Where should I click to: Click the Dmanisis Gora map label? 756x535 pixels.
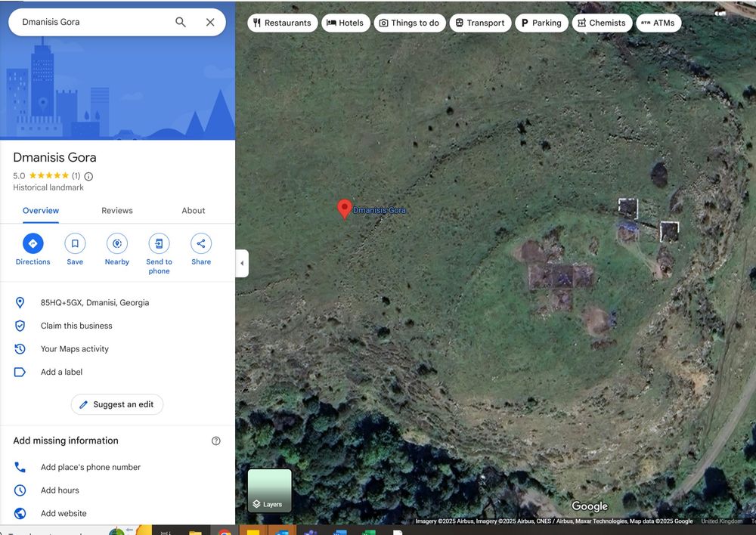point(380,210)
